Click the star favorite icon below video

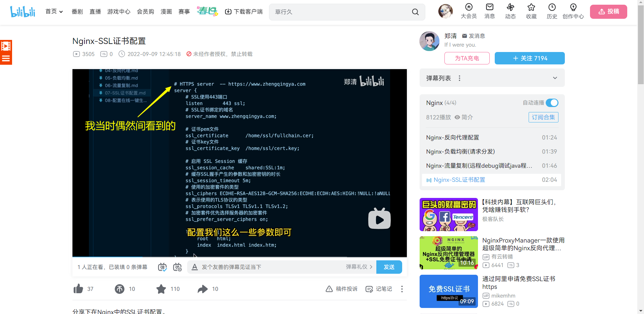[x=161, y=289]
